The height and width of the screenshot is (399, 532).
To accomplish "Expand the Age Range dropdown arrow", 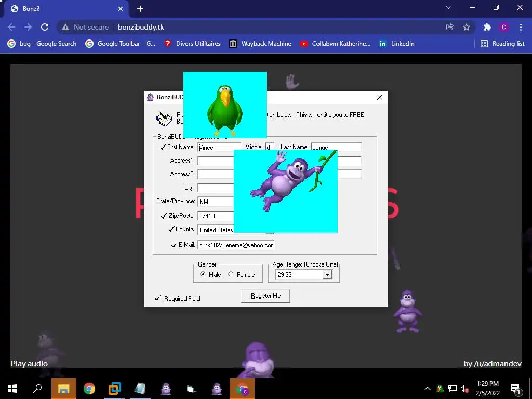I will [327, 275].
